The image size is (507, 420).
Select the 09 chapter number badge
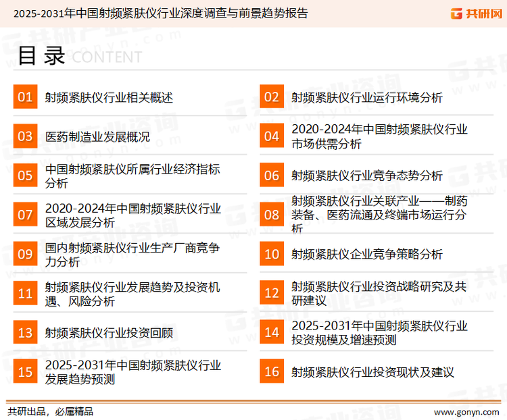coord(25,255)
